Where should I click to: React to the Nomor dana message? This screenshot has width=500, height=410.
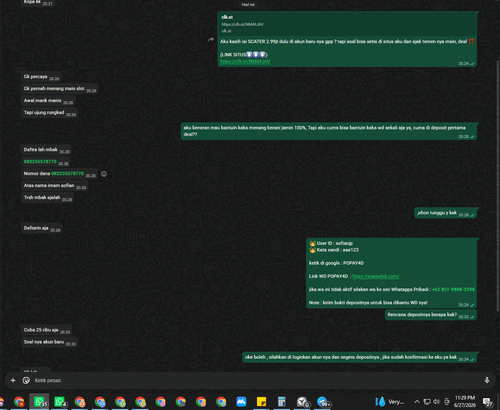(104, 174)
